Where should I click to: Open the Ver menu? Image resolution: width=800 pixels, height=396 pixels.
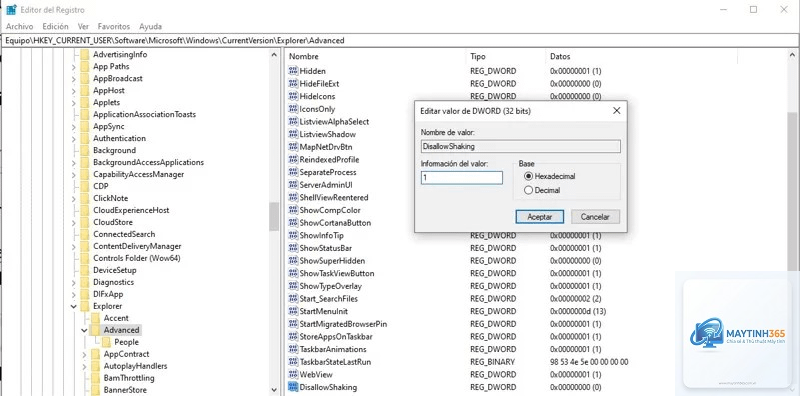(83, 27)
